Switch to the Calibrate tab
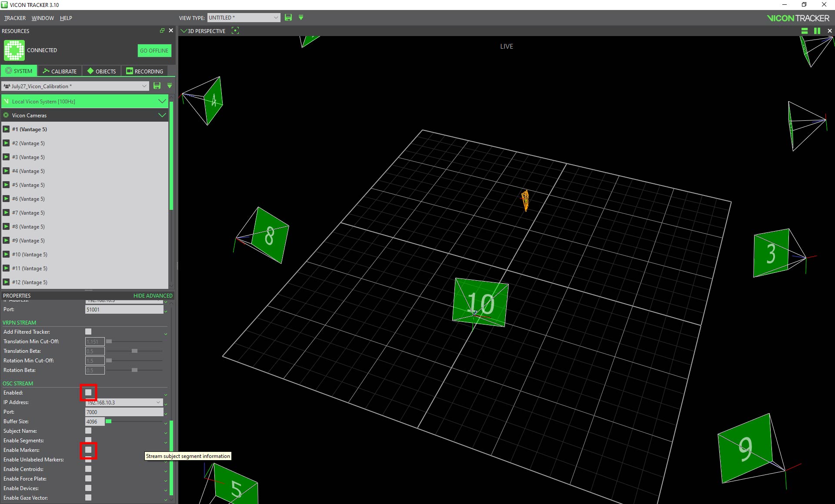Screen dimensions: 835x504 coord(60,71)
